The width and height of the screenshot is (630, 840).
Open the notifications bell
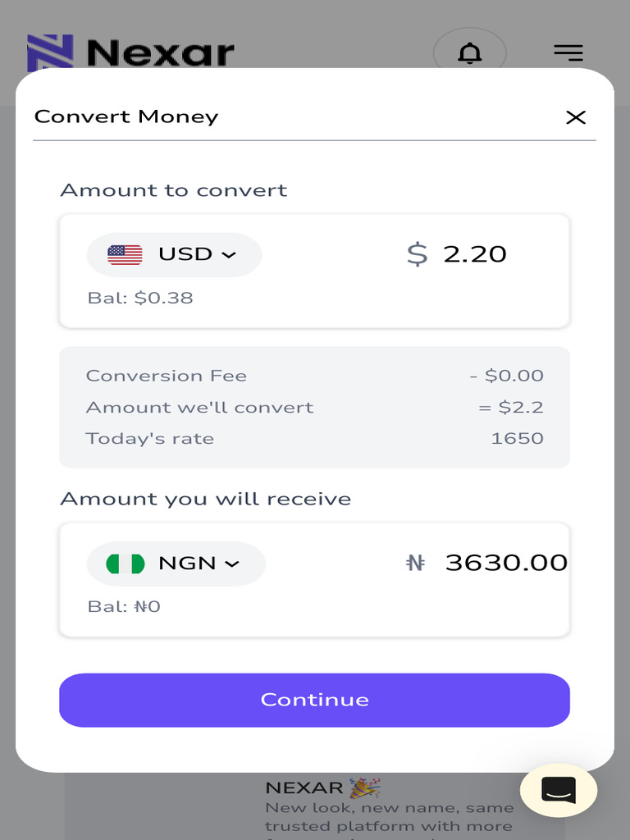469,53
